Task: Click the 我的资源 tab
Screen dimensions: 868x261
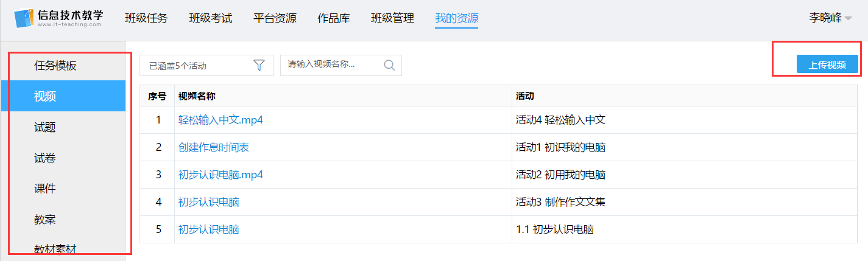Action: [x=456, y=18]
